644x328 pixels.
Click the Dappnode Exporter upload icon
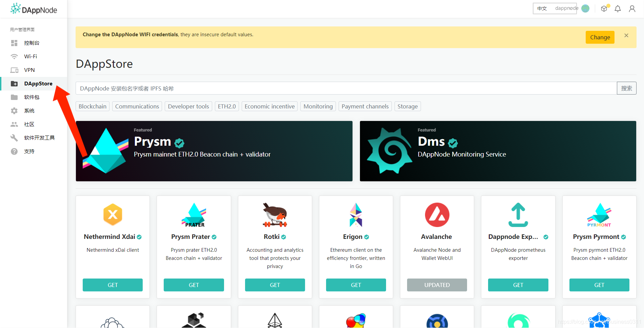tap(518, 215)
